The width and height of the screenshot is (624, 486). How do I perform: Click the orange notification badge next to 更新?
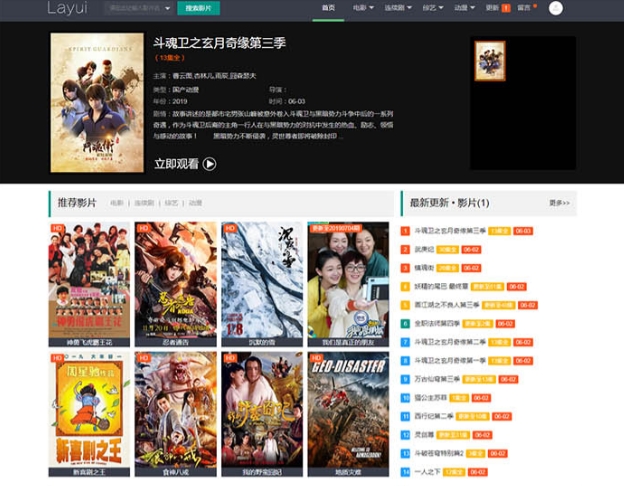tap(506, 8)
